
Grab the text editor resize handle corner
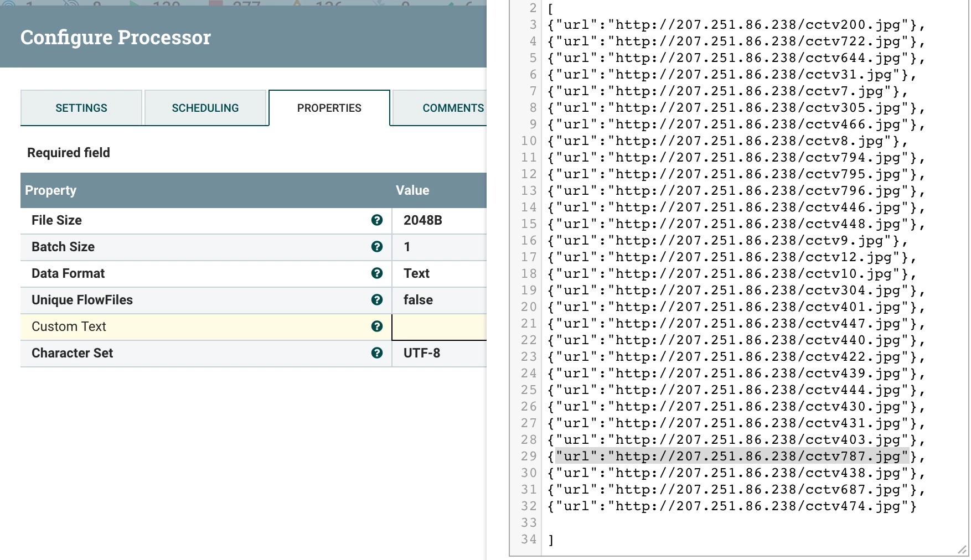coord(962,549)
